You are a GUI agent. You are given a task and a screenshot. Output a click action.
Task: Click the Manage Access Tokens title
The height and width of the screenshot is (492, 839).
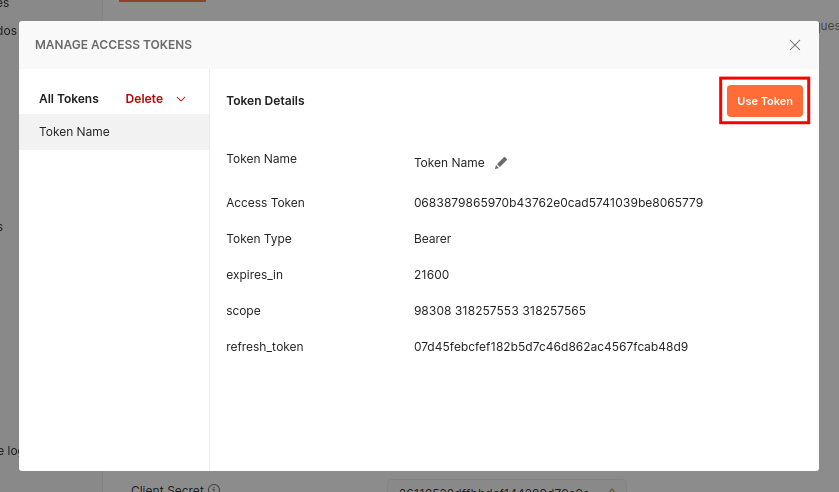click(x=113, y=45)
